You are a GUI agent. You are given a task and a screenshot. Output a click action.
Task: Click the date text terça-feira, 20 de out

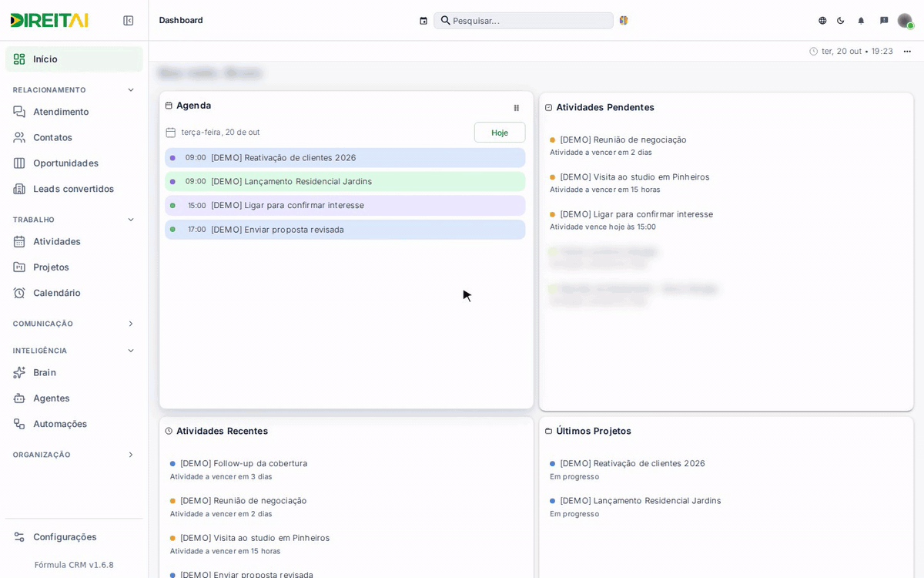point(220,133)
